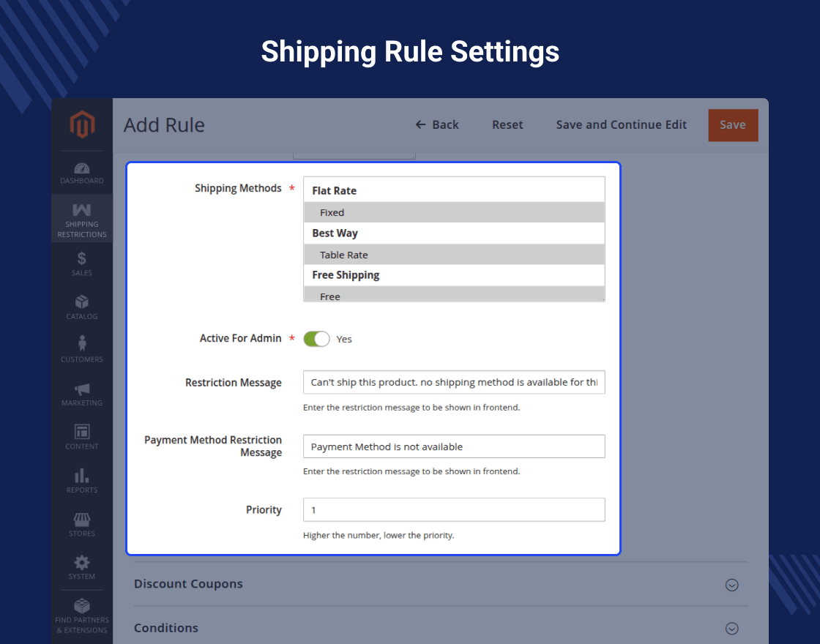Click the Priority input field
Viewport: 820px width, 644px height.
(454, 510)
